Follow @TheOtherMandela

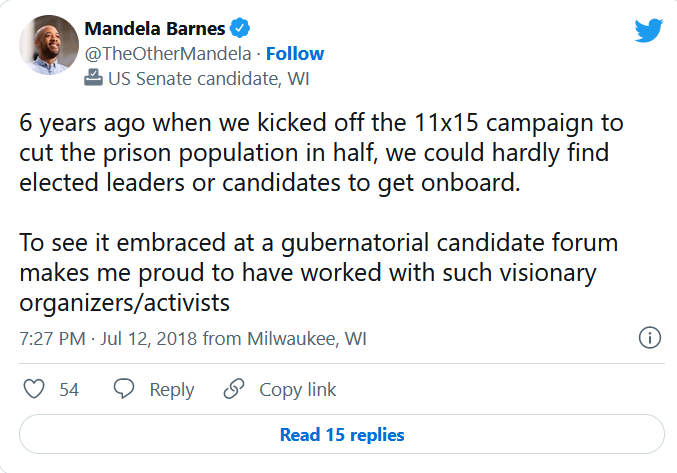coord(295,53)
